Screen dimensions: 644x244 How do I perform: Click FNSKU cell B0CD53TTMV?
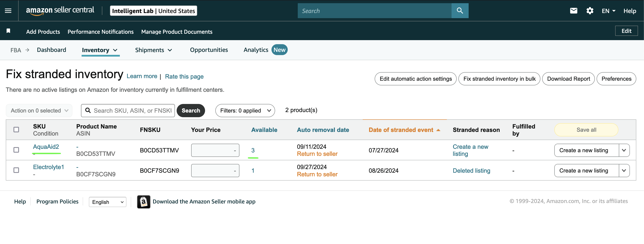click(x=159, y=150)
